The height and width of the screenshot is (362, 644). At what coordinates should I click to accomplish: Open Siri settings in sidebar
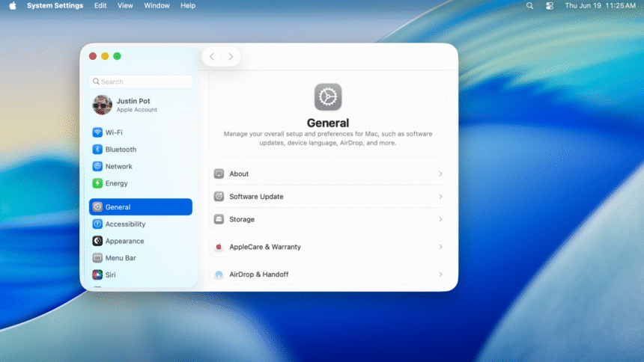pyautogui.click(x=97, y=274)
